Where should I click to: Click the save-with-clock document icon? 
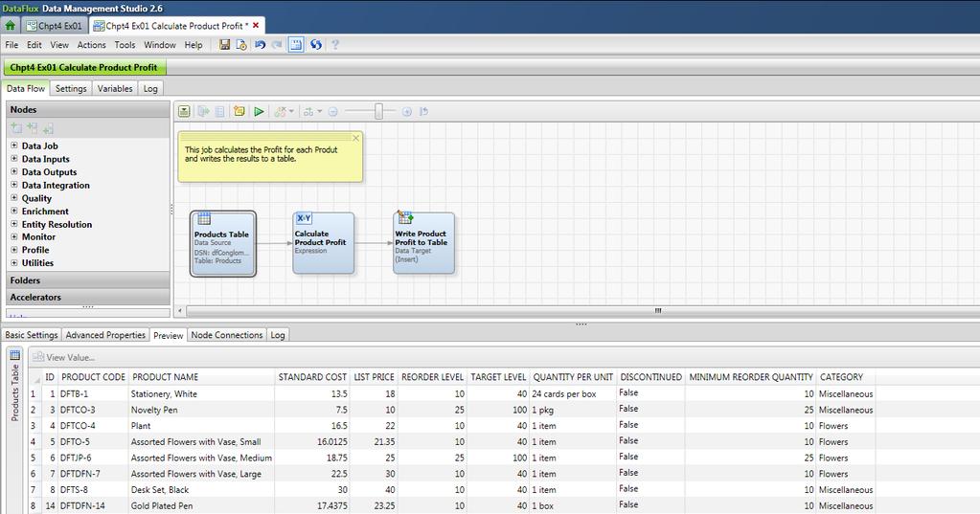coord(241,44)
